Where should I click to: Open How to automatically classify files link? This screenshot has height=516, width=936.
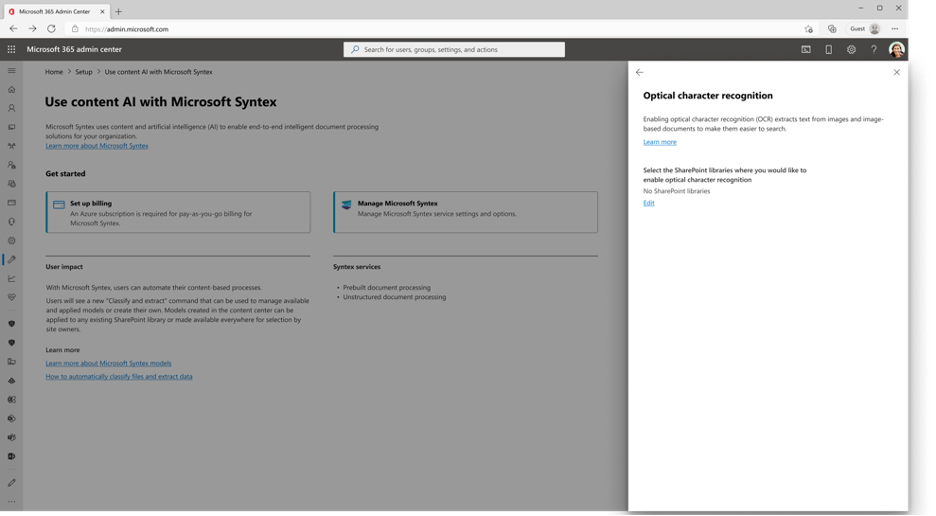119,377
